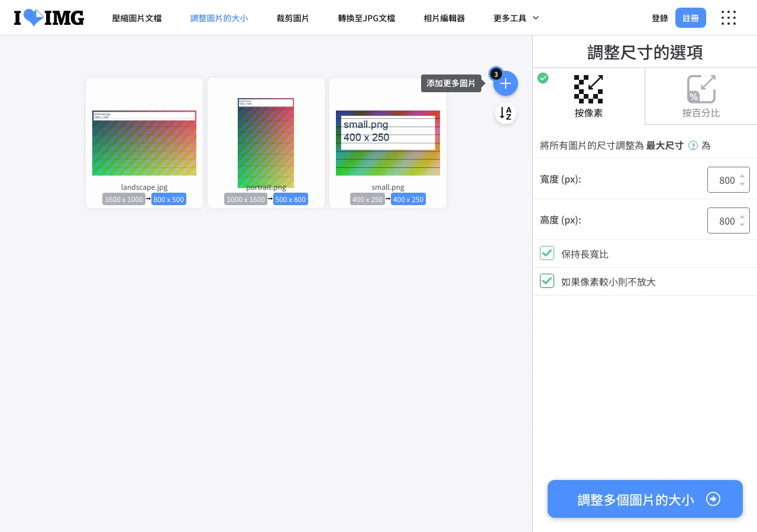The height and width of the screenshot is (532, 757).
Task: Click the width (寬度) input field
Action: [x=729, y=180]
